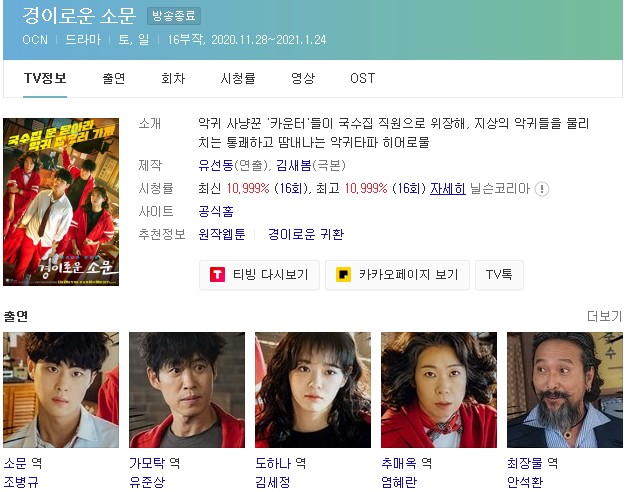Open director 유선동 link
Image resolution: width=627 pixels, height=492 pixels.
[216, 165]
